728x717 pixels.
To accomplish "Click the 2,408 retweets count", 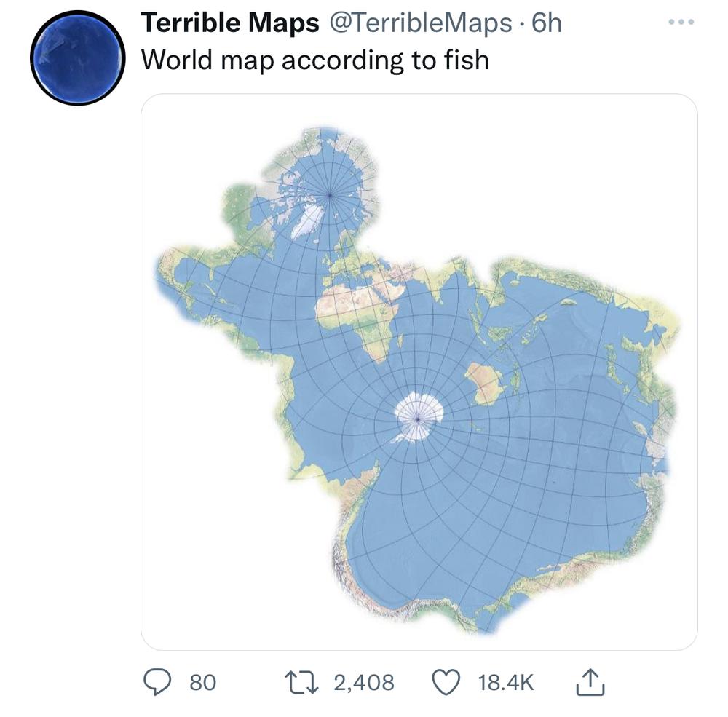I will (363, 683).
